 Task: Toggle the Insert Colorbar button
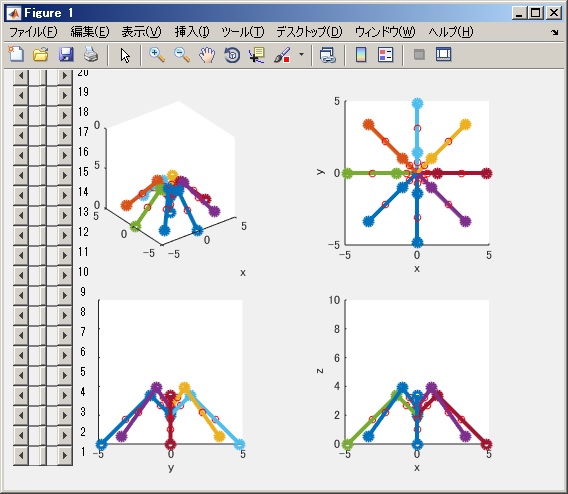click(x=361, y=55)
